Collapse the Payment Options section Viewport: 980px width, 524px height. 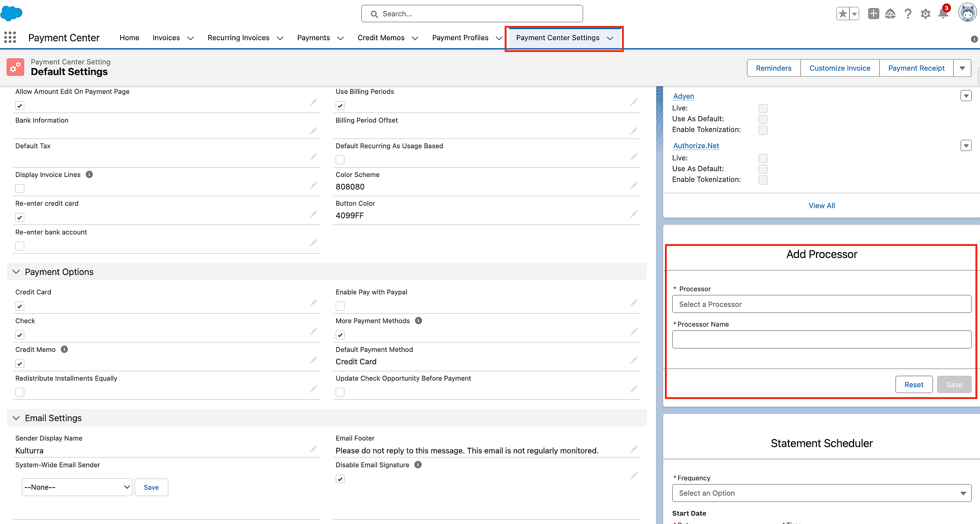tap(16, 272)
